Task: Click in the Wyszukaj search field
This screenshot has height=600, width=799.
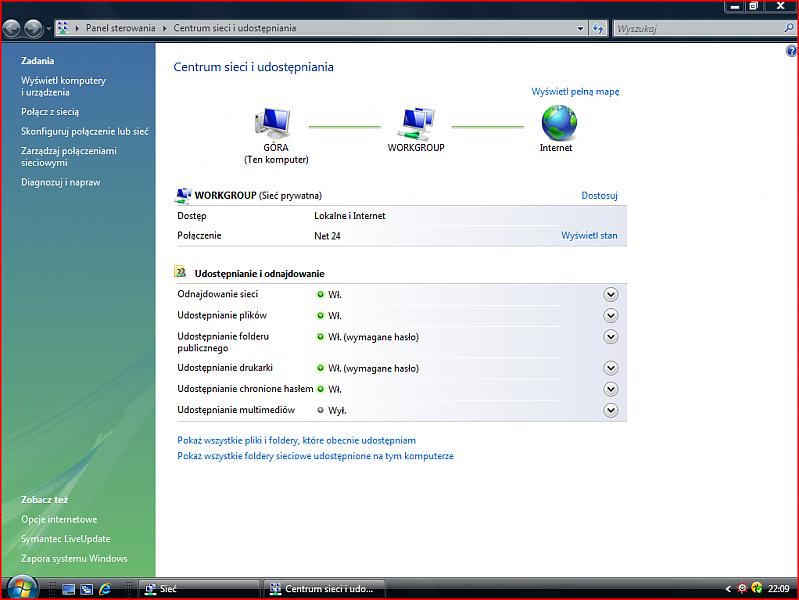Action: coord(698,29)
